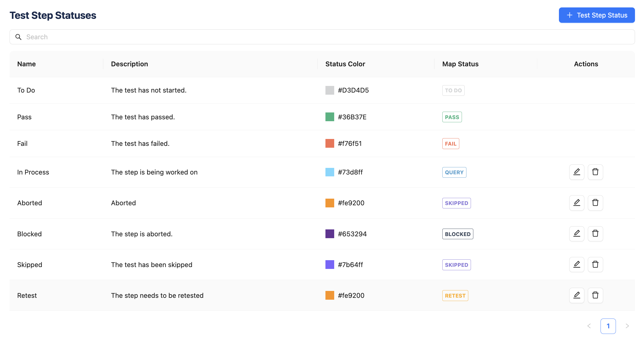Click the PASS map status tag

pyautogui.click(x=452, y=117)
